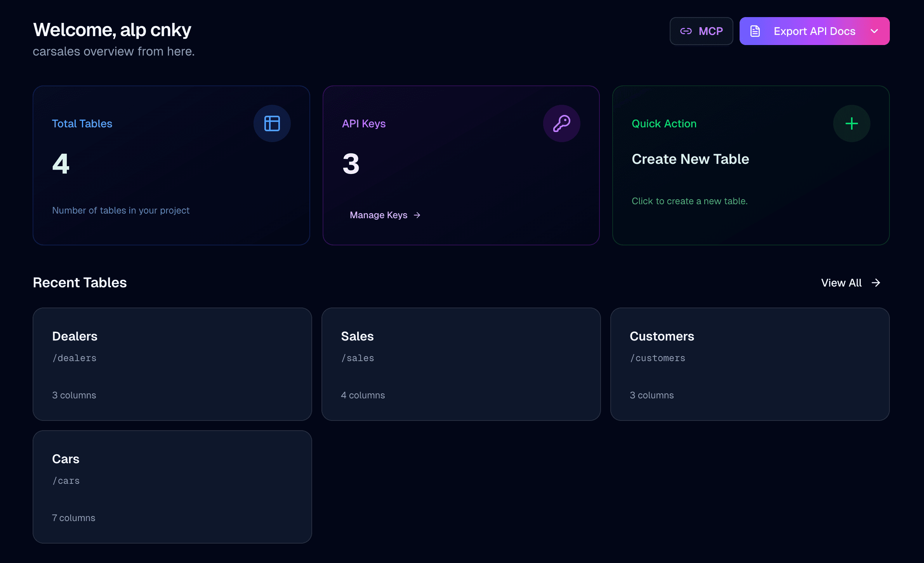Open the Customers table card
The image size is (924, 563).
click(750, 364)
